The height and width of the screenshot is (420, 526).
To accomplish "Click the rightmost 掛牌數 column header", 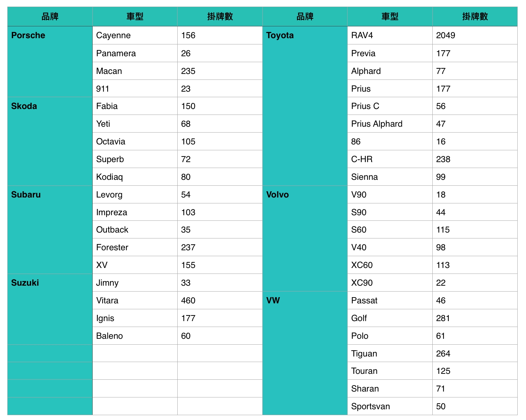I will (x=475, y=16).
